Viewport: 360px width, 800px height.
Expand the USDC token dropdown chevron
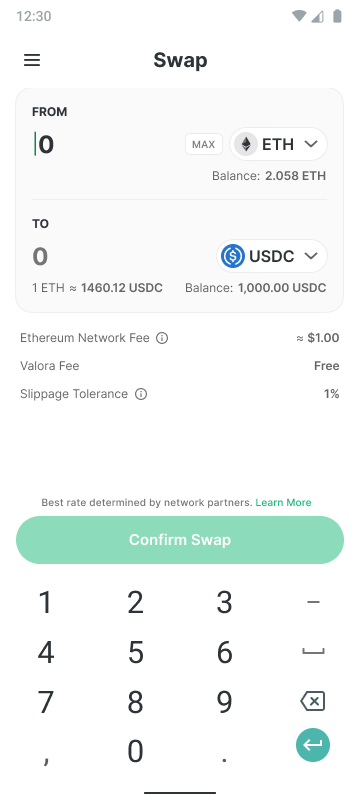(311, 256)
